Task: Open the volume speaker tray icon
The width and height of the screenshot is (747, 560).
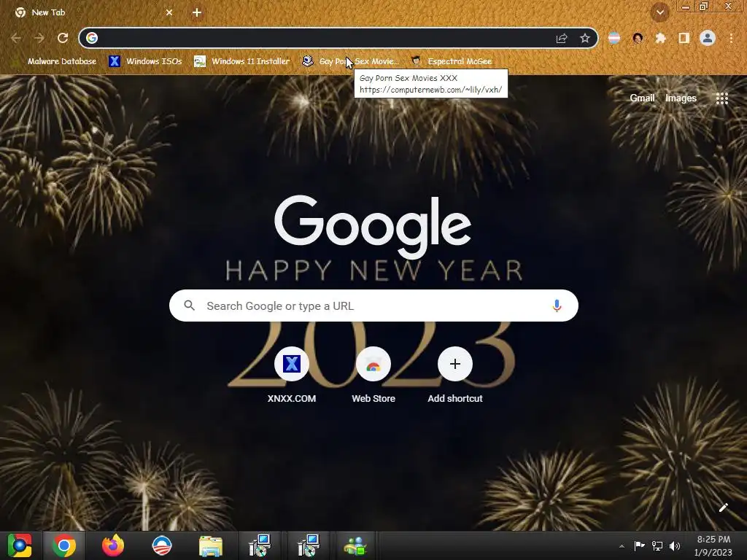Action: [x=675, y=545]
